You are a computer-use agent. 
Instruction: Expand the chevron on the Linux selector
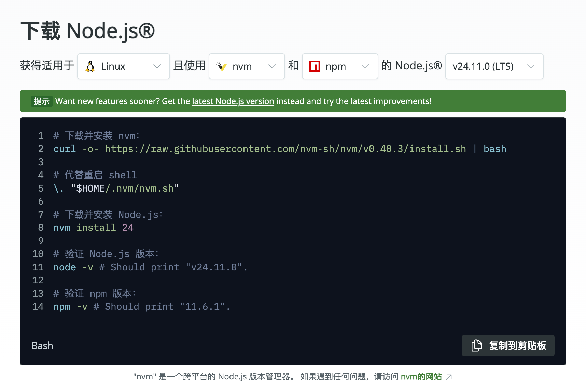tap(157, 66)
